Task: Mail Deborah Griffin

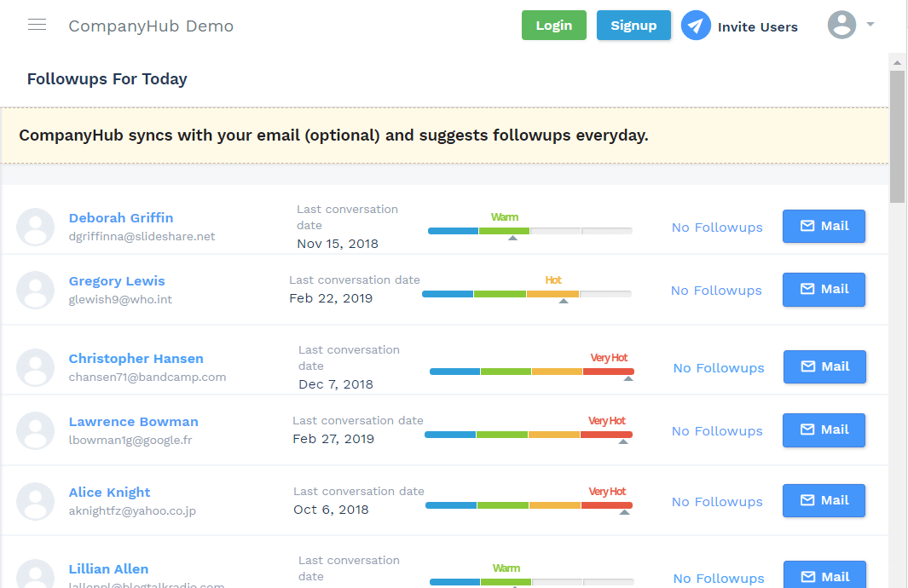Action: [x=824, y=226]
